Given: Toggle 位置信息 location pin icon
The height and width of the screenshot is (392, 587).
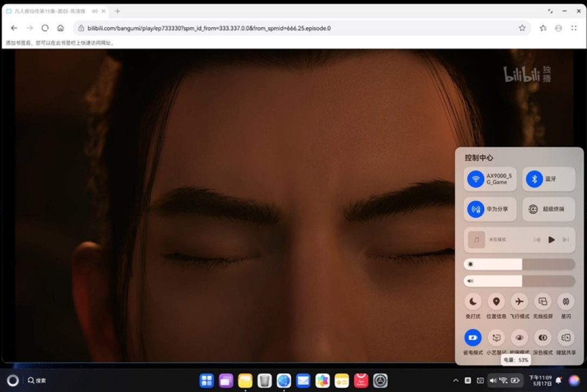Looking at the screenshot, I should click(496, 301).
